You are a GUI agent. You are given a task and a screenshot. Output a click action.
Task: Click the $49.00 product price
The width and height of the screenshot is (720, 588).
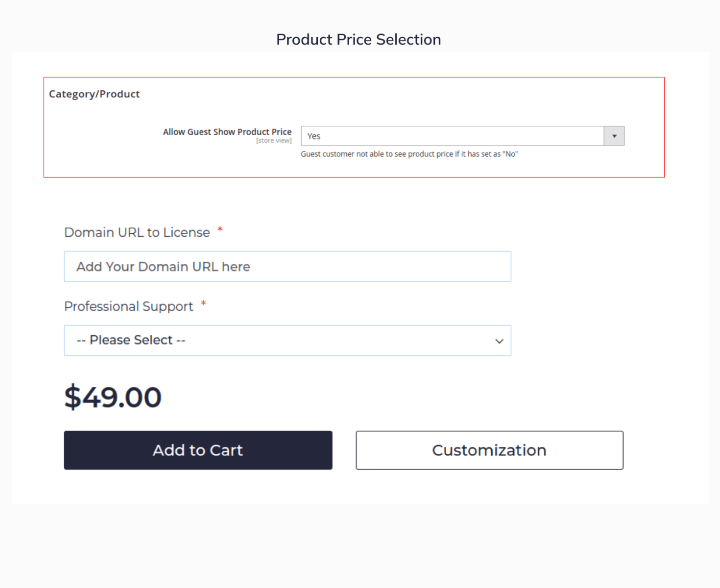pos(113,397)
